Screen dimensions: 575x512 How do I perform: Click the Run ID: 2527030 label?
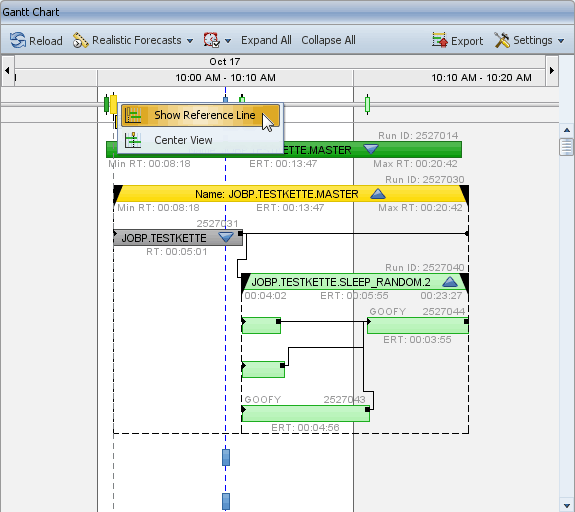425,180
